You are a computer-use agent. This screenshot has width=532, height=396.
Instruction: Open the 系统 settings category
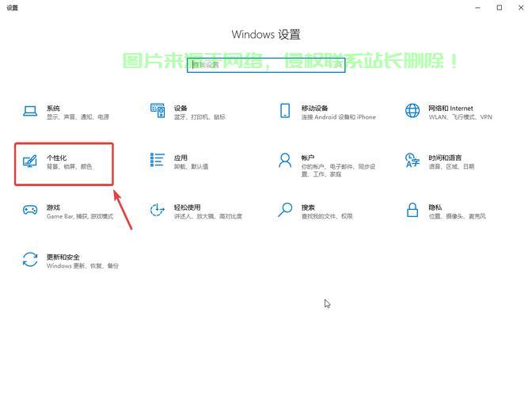point(53,109)
